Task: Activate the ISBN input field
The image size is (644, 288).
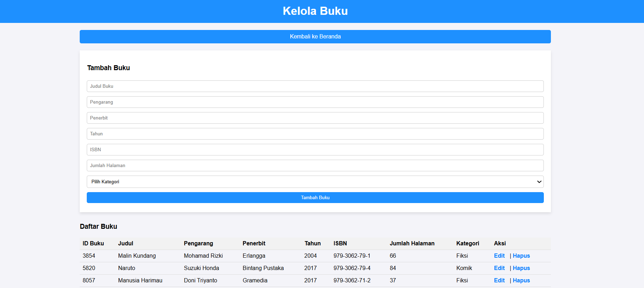Action: pos(315,149)
